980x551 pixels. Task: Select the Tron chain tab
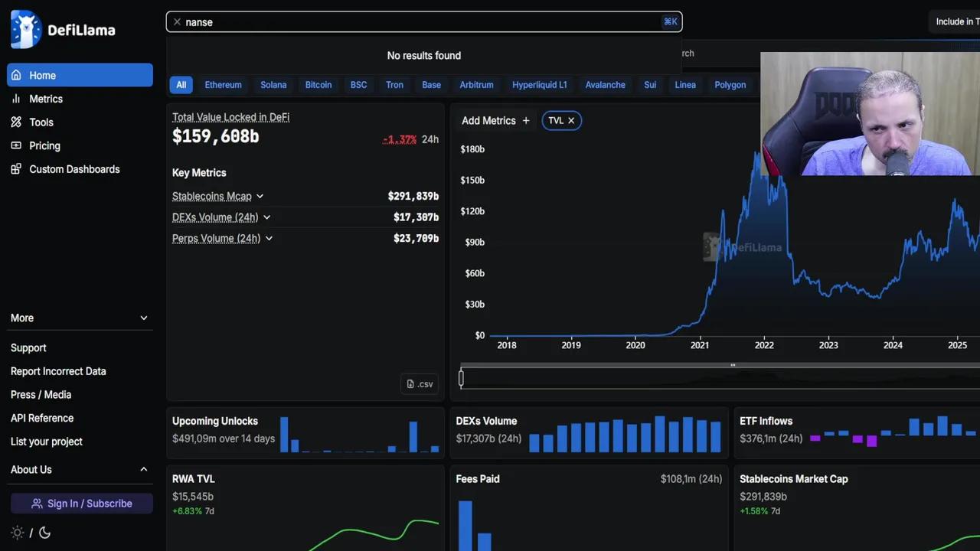point(394,85)
